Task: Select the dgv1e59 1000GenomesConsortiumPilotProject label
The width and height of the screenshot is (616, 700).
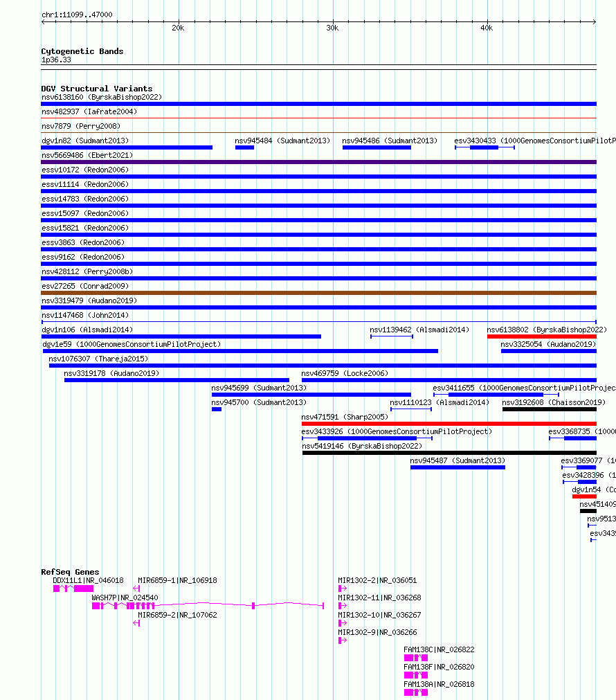Action: pos(132,344)
